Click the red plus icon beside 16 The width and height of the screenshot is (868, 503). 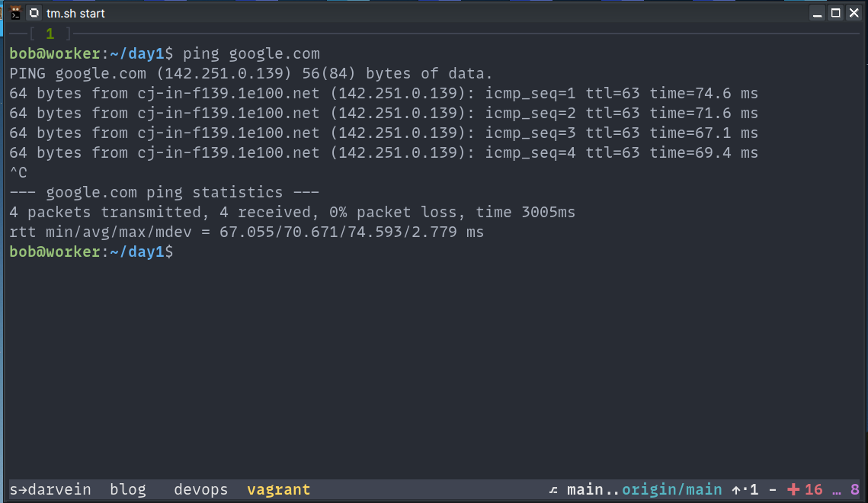coord(793,490)
